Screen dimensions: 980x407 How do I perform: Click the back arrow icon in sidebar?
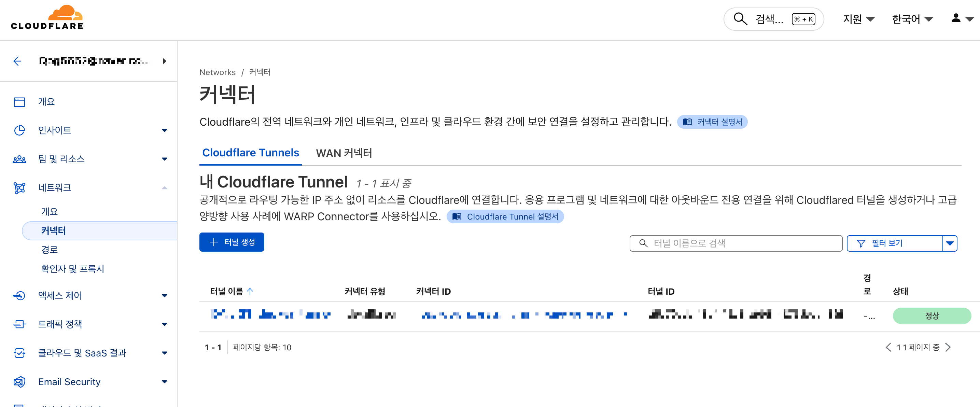[x=17, y=61]
